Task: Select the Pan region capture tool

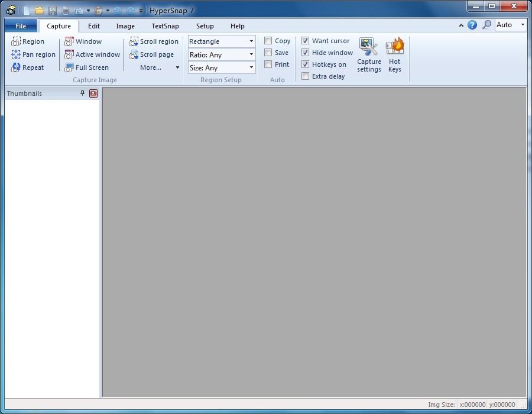Action: 16,54
